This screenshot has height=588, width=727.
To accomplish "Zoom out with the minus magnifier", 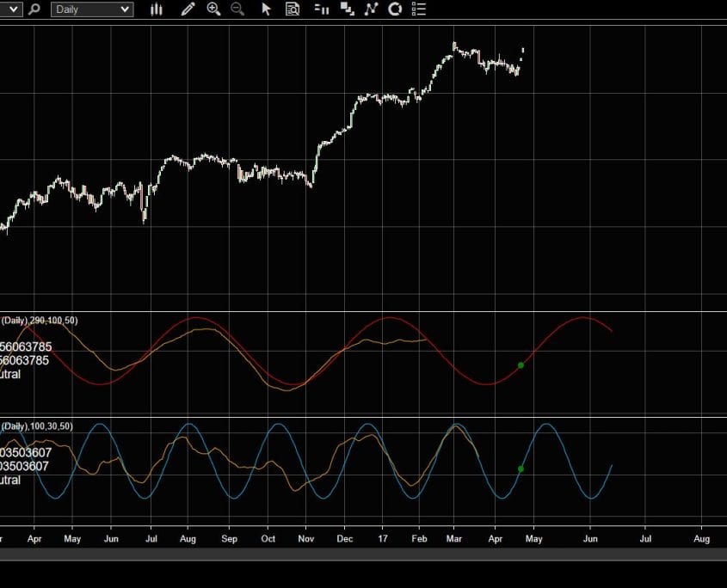I will [237, 9].
